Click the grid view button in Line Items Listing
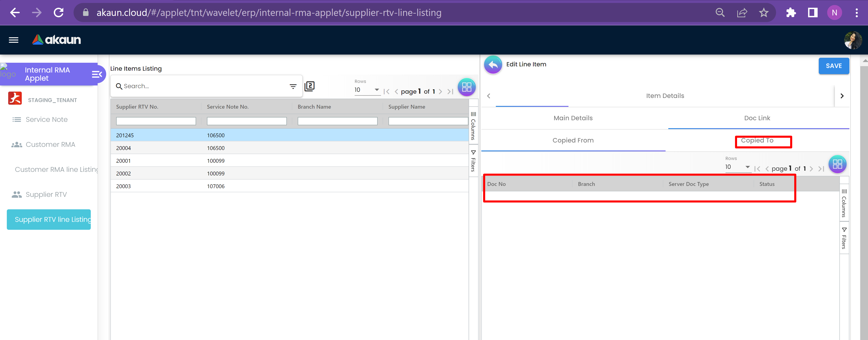 pos(466,87)
